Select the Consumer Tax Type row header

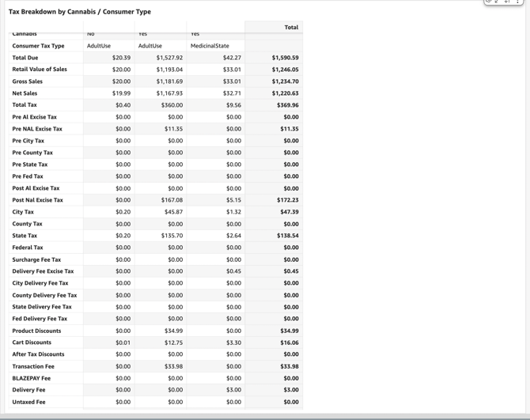pos(38,46)
